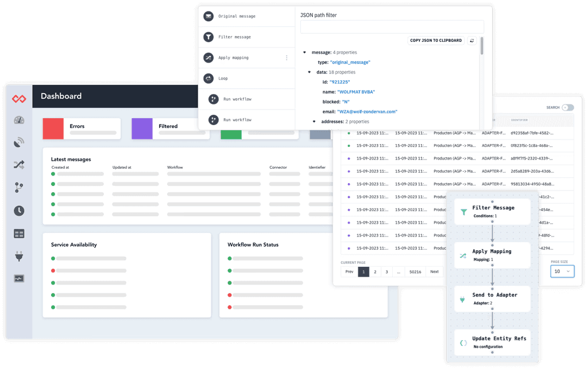
Task: Click the JSON viewer vertical scrollbar
Action: (482, 46)
